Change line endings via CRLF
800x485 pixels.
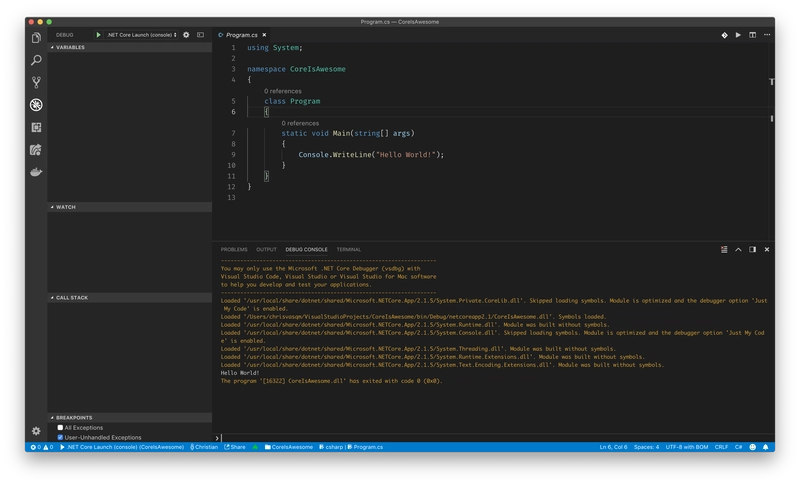pyautogui.click(x=721, y=447)
